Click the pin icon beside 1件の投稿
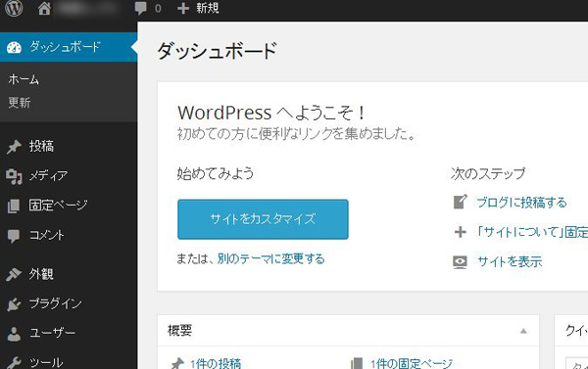Viewport: 588px width, 369px height. point(177,363)
